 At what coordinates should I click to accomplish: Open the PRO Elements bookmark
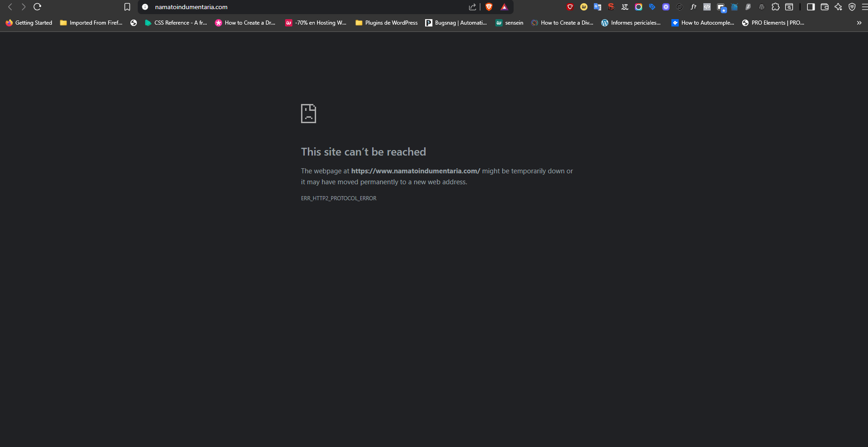click(x=773, y=23)
